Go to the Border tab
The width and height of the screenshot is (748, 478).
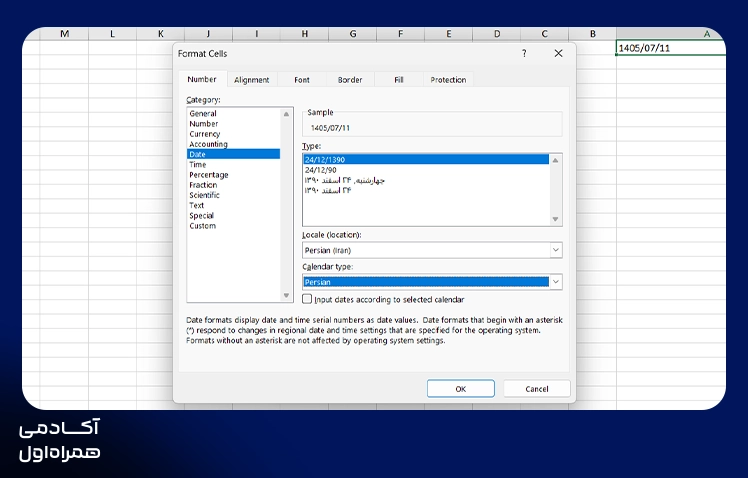(350, 80)
